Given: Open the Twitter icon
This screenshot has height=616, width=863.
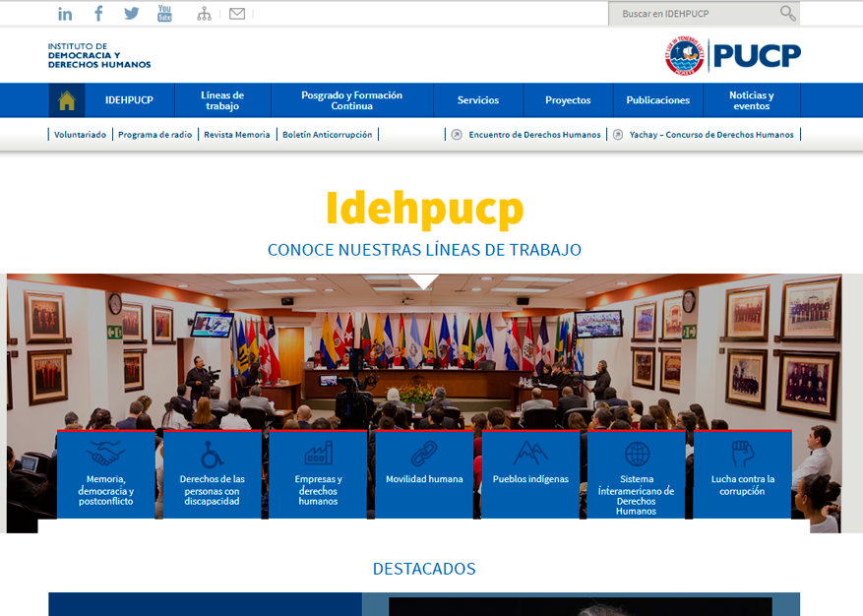Looking at the screenshot, I should pyautogui.click(x=131, y=13).
